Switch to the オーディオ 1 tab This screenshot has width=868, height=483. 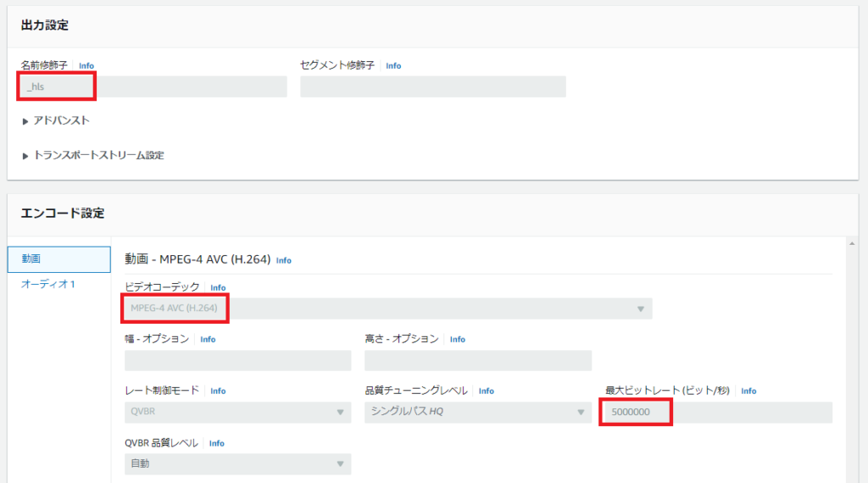click(48, 284)
